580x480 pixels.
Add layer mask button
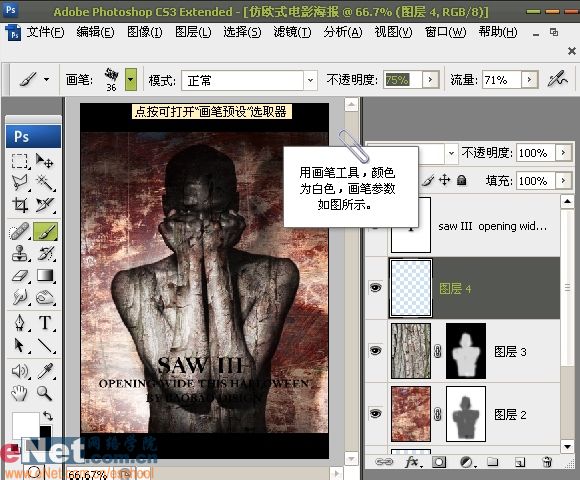(439, 462)
